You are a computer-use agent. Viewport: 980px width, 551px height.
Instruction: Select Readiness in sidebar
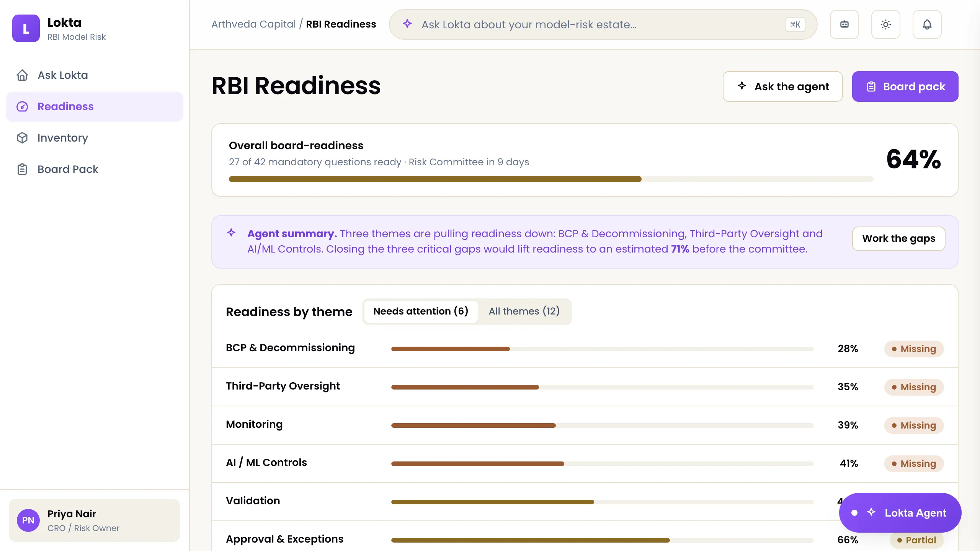95,106
